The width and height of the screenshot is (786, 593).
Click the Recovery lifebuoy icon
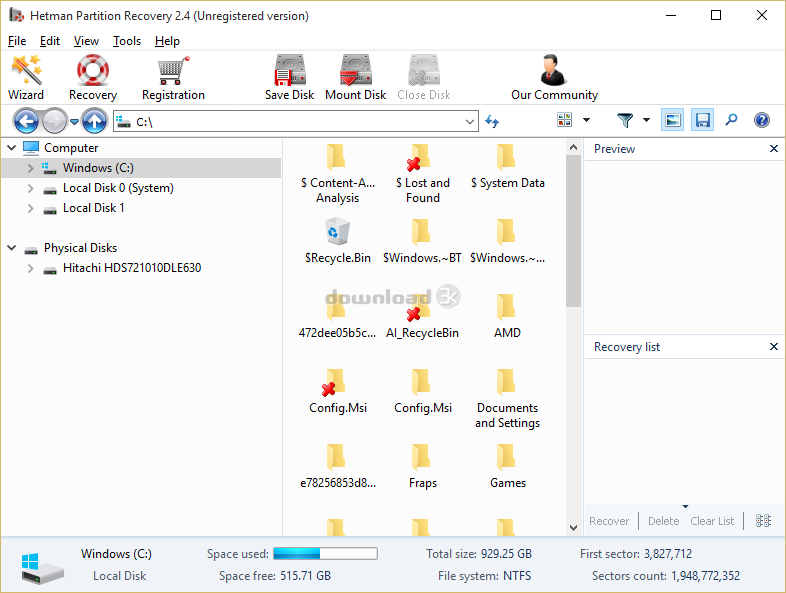(x=93, y=70)
